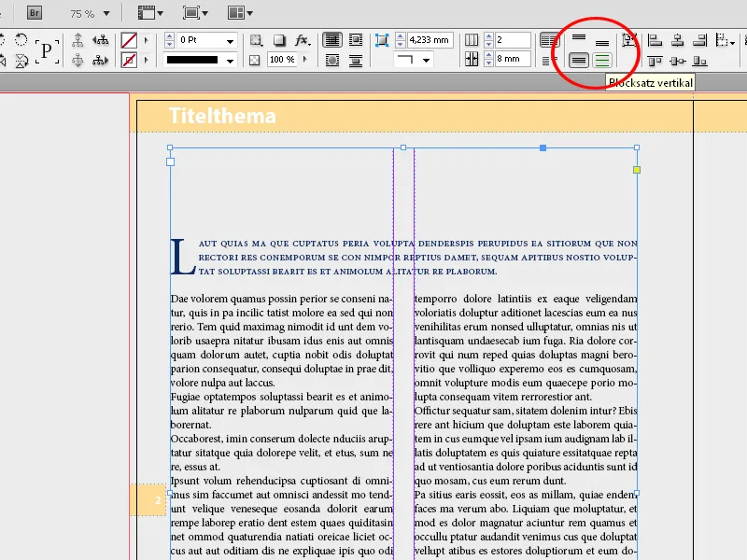Viewport: 747px width, 560px height.
Task: Toggle wrap around object shape
Action: 332,61
